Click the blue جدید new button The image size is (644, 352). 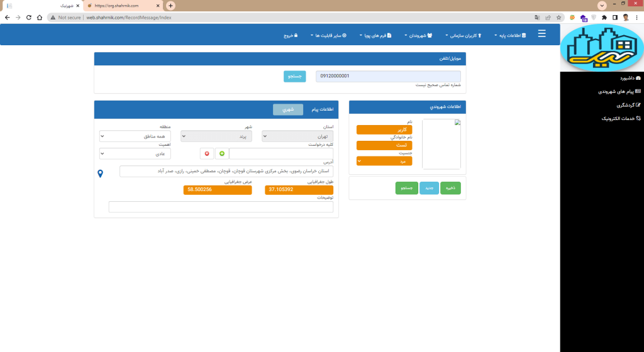[x=429, y=188]
